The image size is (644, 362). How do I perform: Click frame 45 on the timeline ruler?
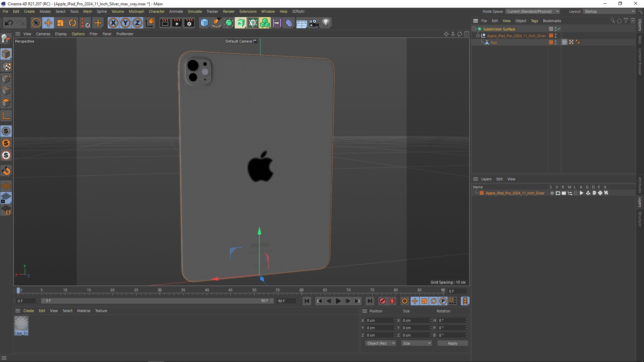point(230,290)
